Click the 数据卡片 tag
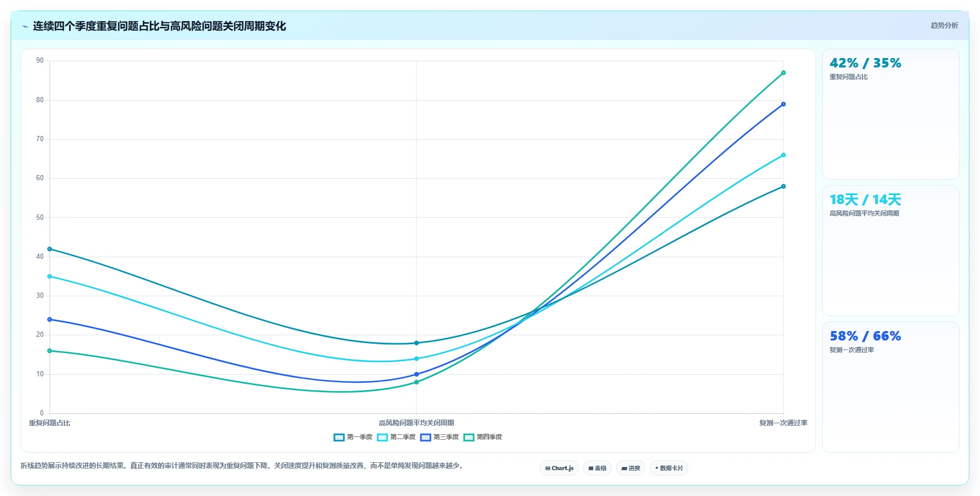Screen dimensions: 980x496 [x=669, y=468]
